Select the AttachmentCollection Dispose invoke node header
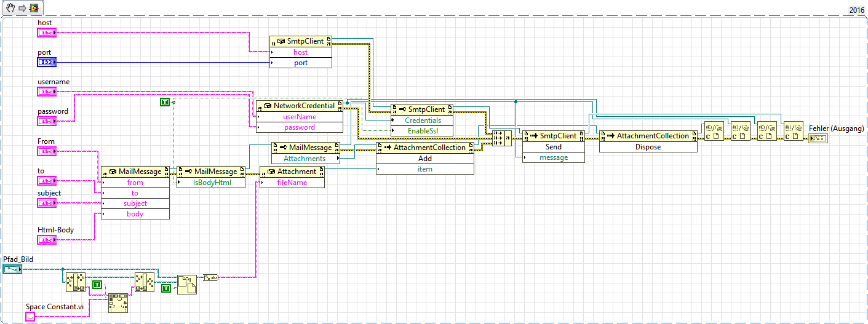 648,136
